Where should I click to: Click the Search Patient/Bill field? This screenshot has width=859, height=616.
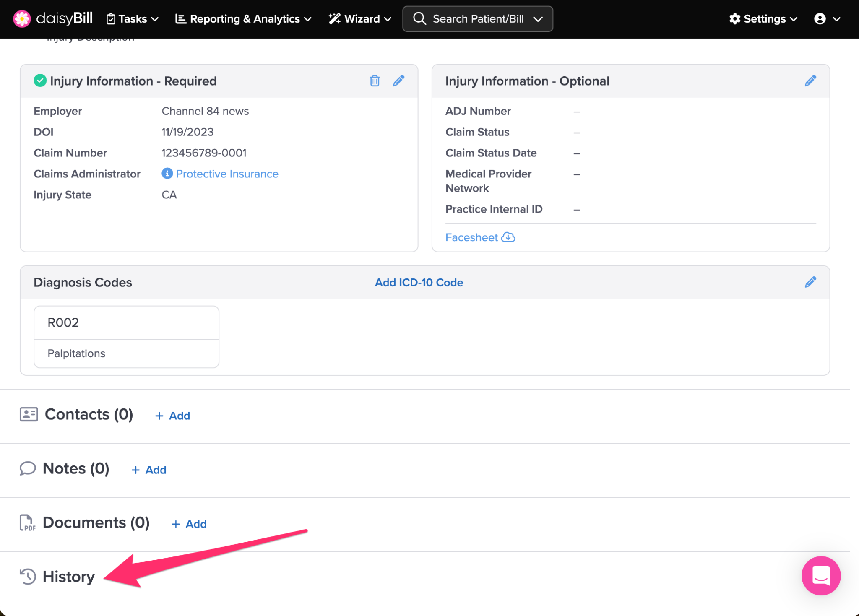click(x=477, y=19)
